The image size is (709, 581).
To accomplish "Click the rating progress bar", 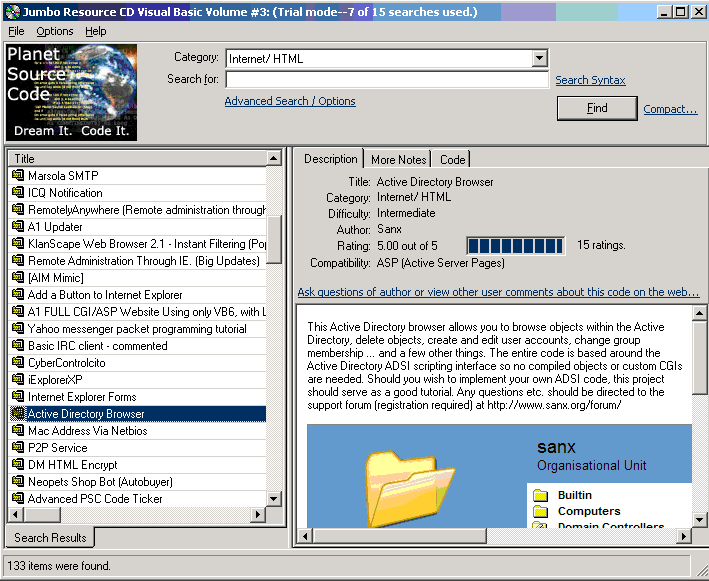I will [x=515, y=246].
